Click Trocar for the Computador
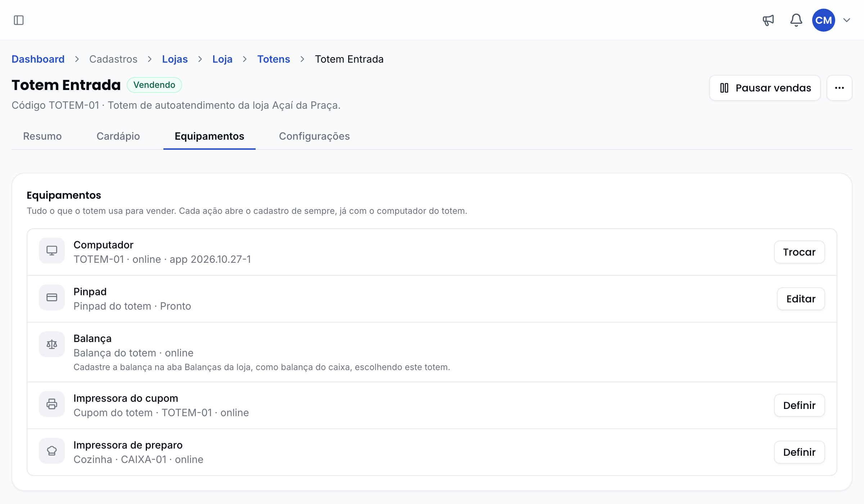This screenshot has height=504, width=864. click(799, 252)
